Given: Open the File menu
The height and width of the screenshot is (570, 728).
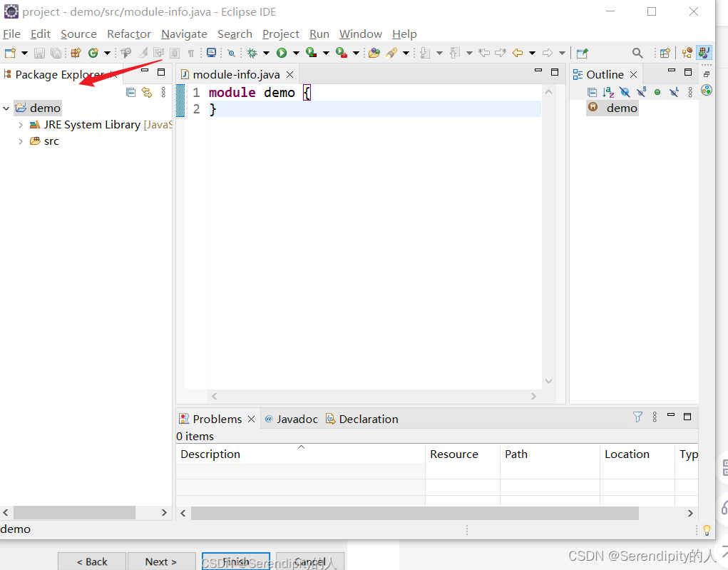Looking at the screenshot, I should coord(11,34).
